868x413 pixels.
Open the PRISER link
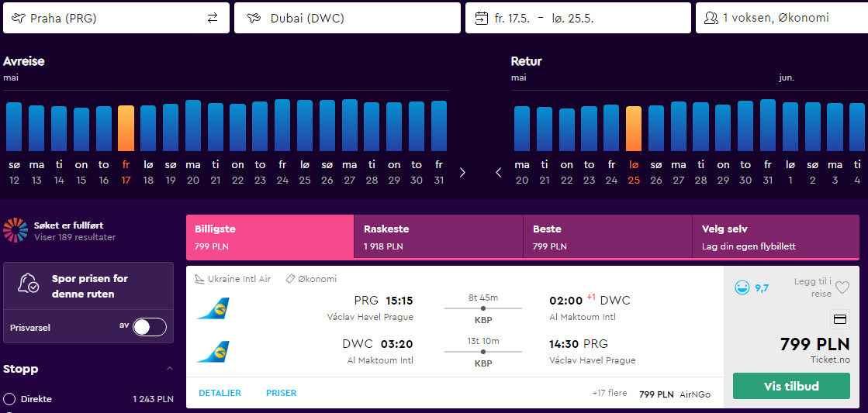pyautogui.click(x=282, y=393)
